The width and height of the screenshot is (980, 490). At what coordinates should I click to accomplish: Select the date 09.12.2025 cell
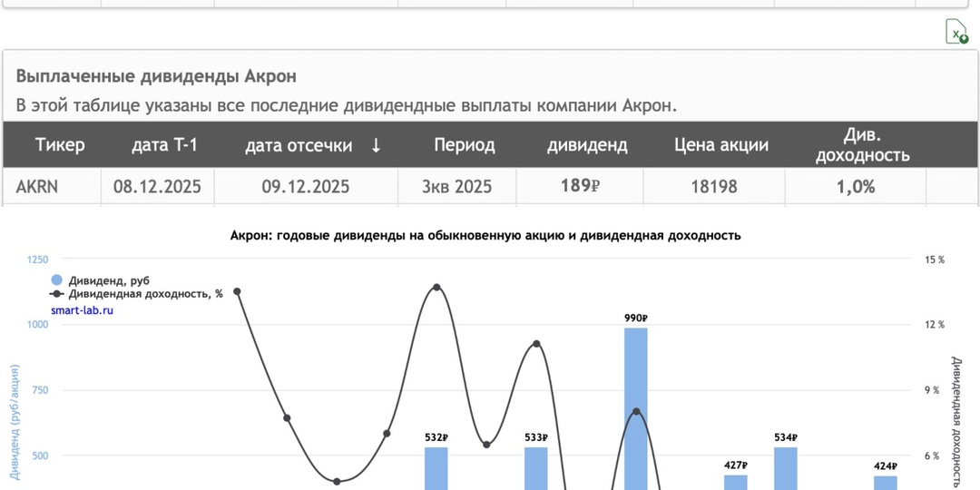pyautogui.click(x=306, y=186)
